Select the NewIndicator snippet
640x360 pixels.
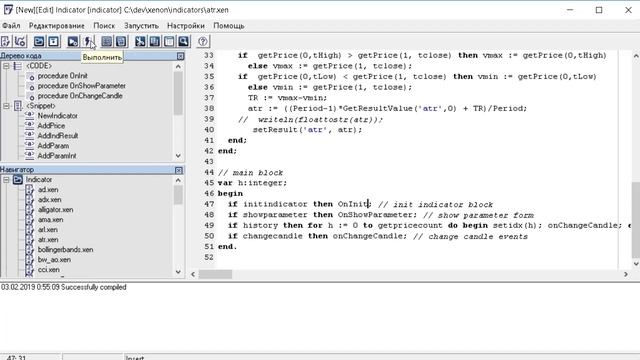point(58,116)
